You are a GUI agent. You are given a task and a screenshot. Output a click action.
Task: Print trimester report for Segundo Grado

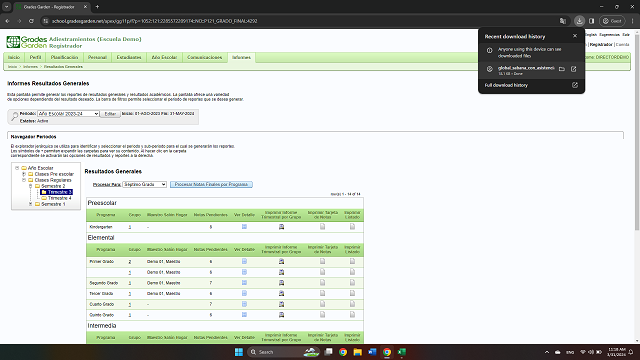281,282
